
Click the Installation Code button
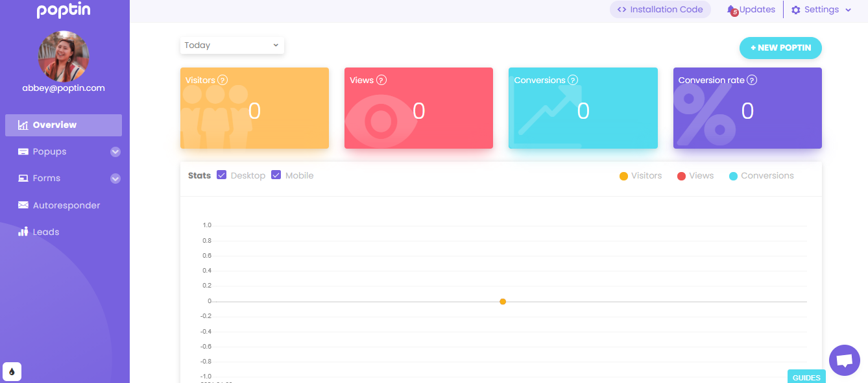click(x=660, y=10)
